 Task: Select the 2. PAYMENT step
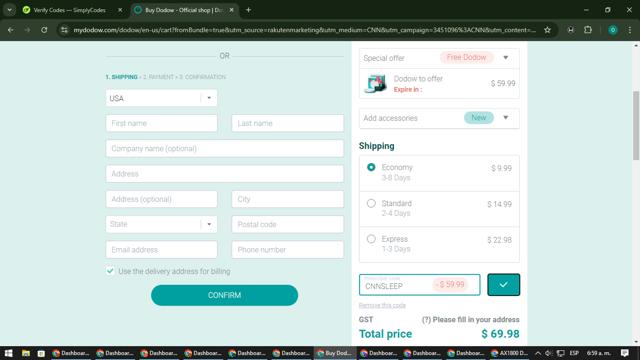click(158, 77)
